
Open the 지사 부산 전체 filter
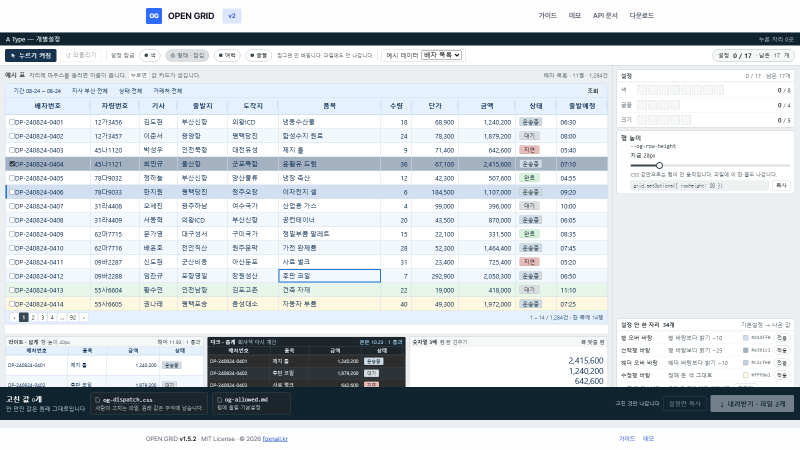pyautogui.click(x=89, y=91)
